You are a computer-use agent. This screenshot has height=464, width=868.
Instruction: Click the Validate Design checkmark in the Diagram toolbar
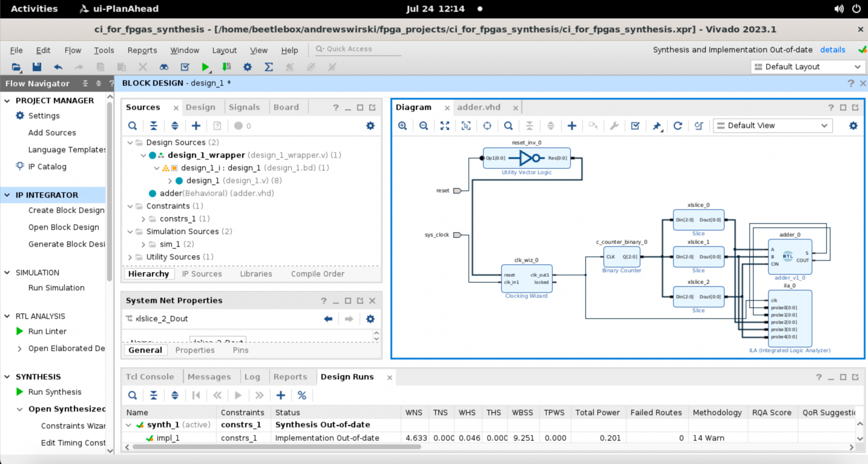click(x=634, y=126)
